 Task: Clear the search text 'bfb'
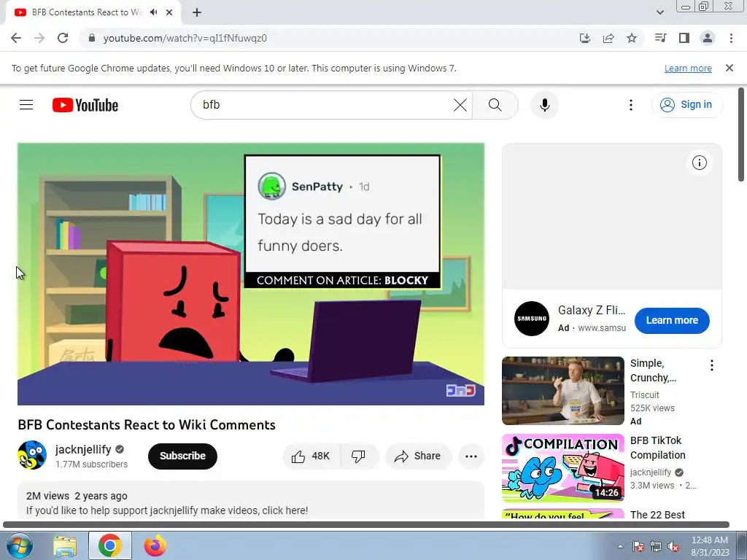coord(460,105)
